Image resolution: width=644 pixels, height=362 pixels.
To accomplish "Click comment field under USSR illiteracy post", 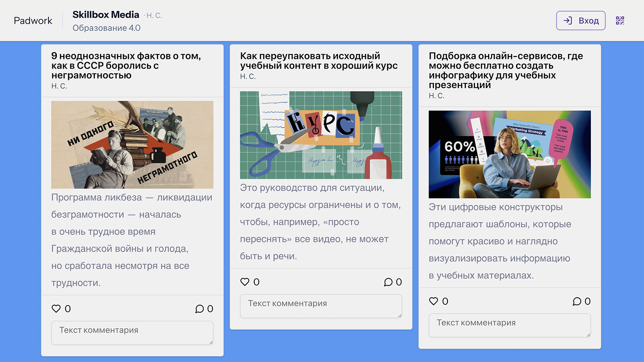I will pos(132,332).
